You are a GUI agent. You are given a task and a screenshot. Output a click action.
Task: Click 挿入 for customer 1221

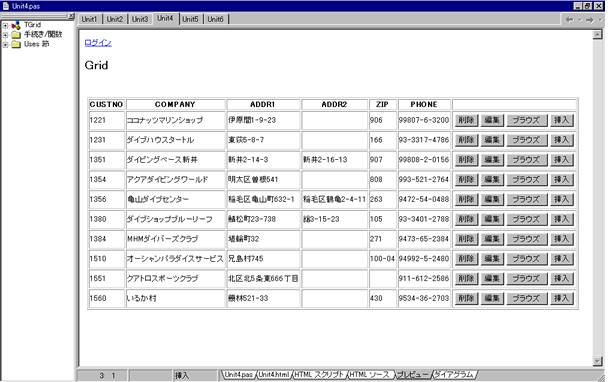pos(561,120)
